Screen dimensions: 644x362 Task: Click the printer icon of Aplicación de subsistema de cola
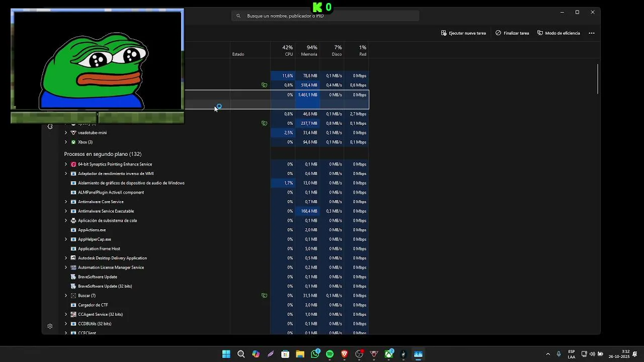tap(73, 221)
